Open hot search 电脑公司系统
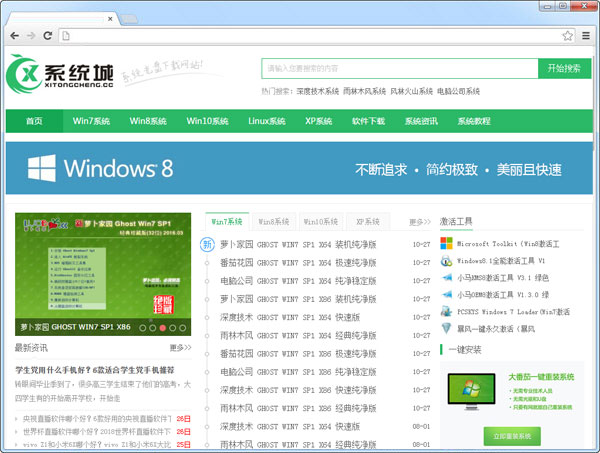 [458, 91]
